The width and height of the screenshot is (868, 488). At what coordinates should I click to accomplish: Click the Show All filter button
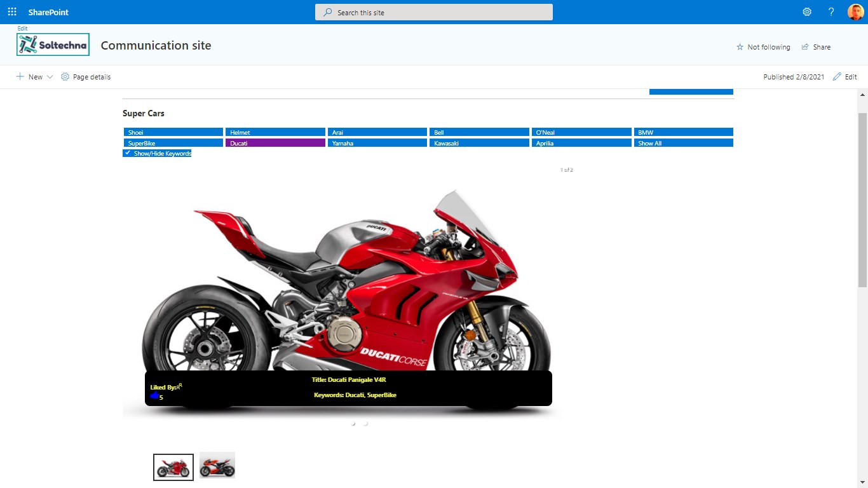click(684, 143)
